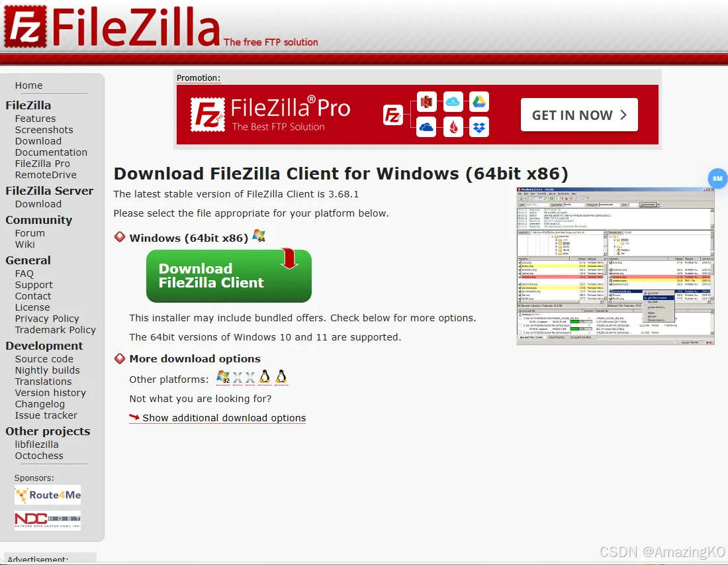View the Changelog page
728x565 pixels.
[40, 404]
